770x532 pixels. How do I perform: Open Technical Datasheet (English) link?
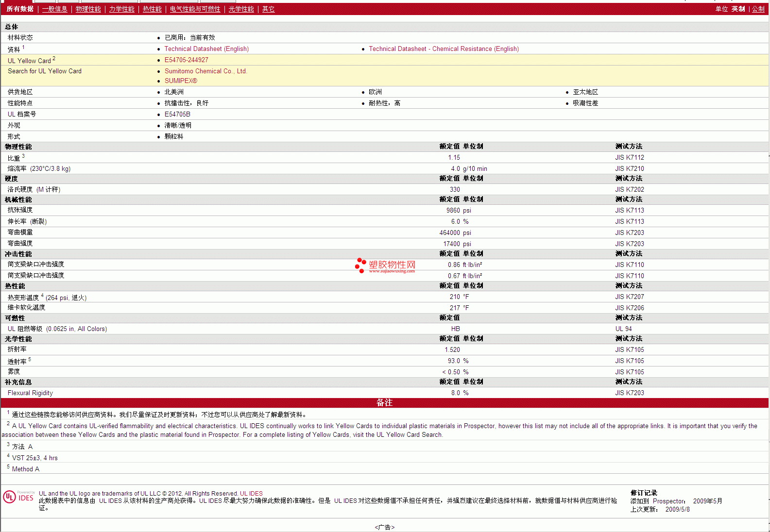[206, 49]
